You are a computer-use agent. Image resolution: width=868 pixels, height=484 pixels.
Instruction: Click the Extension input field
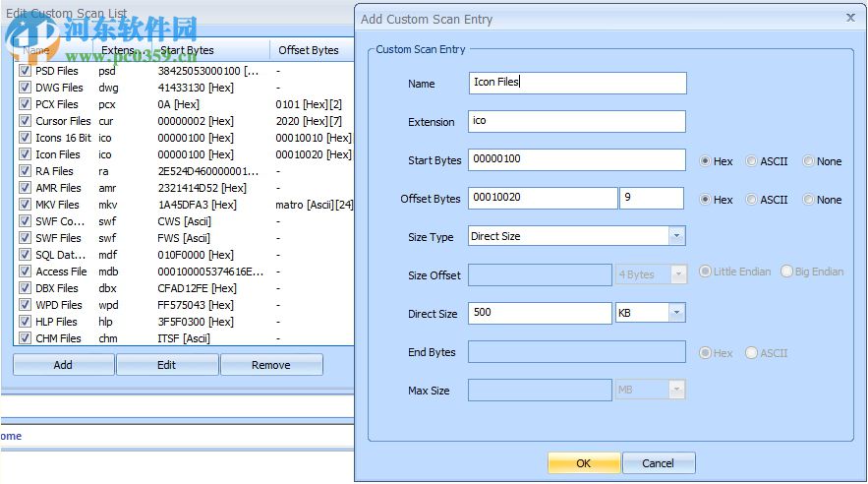[x=577, y=121]
